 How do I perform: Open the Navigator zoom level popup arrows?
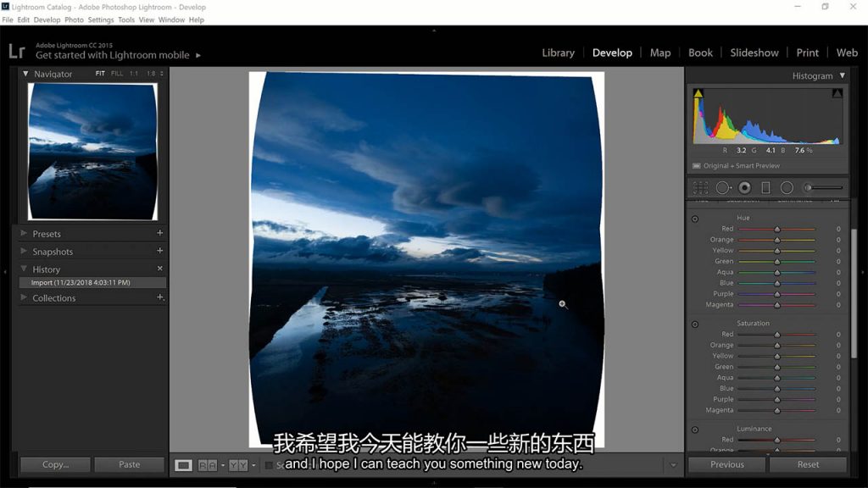162,74
